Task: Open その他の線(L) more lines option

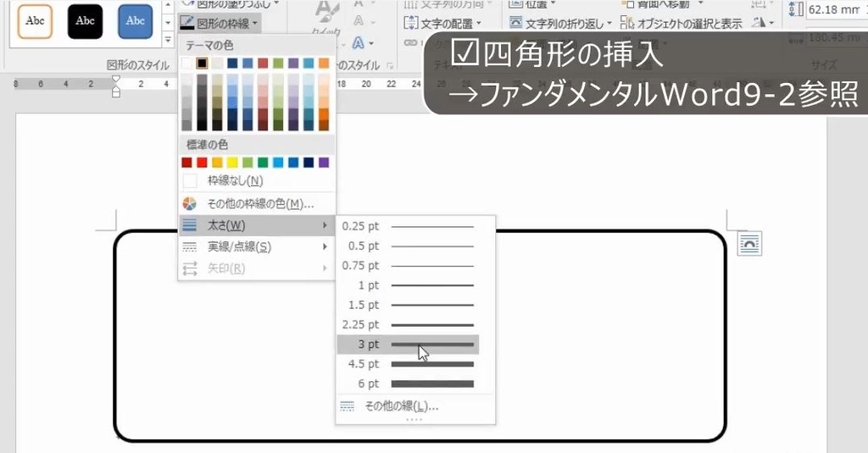Action: coord(415,406)
